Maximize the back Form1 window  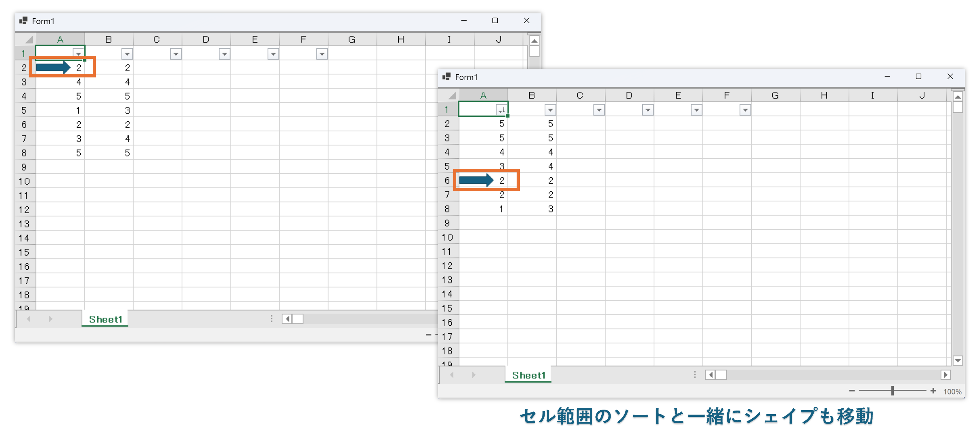click(x=495, y=21)
